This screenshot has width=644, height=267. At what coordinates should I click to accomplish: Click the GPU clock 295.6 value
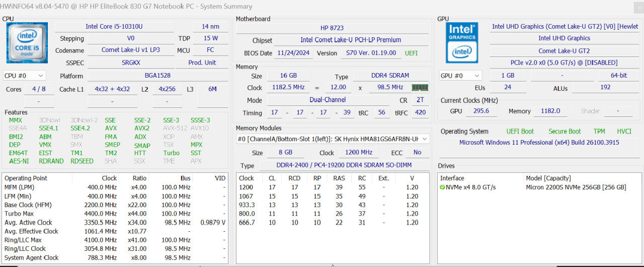click(x=481, y=111)
